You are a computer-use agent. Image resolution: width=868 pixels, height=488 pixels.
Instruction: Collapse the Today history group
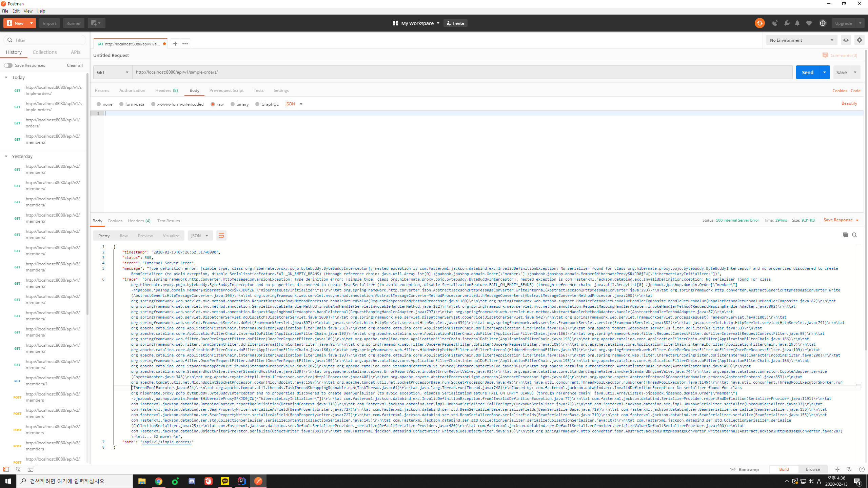tap(6, 77)
